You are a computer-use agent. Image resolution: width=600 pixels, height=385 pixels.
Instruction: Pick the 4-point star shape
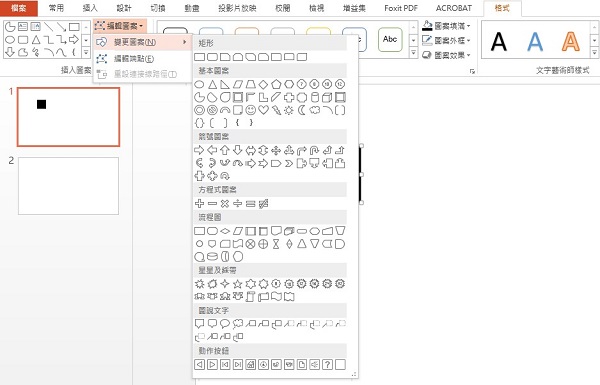coord(225,284)
